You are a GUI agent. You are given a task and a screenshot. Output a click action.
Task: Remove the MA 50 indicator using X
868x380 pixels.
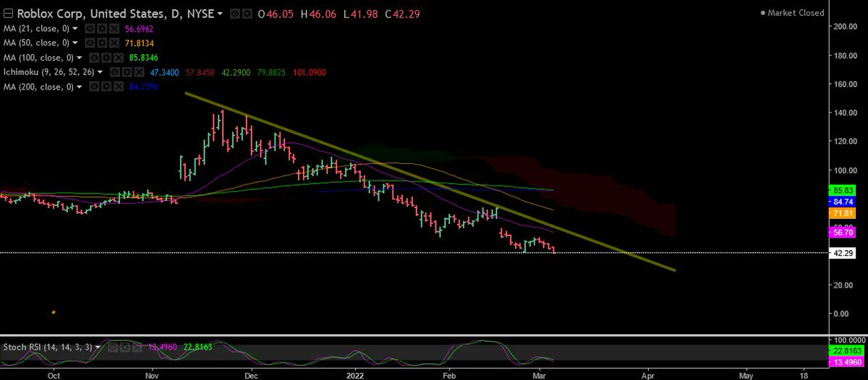coord(114,43)
